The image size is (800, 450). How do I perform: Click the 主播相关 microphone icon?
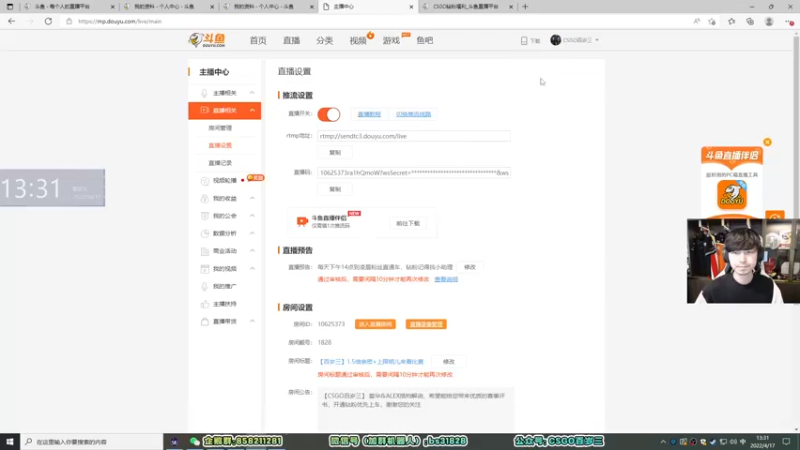(204, 93)
